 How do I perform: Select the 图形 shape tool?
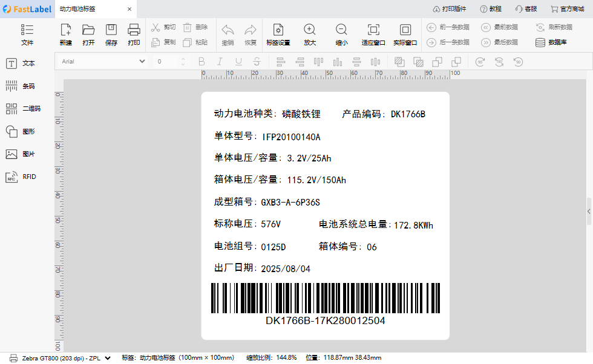21,132
